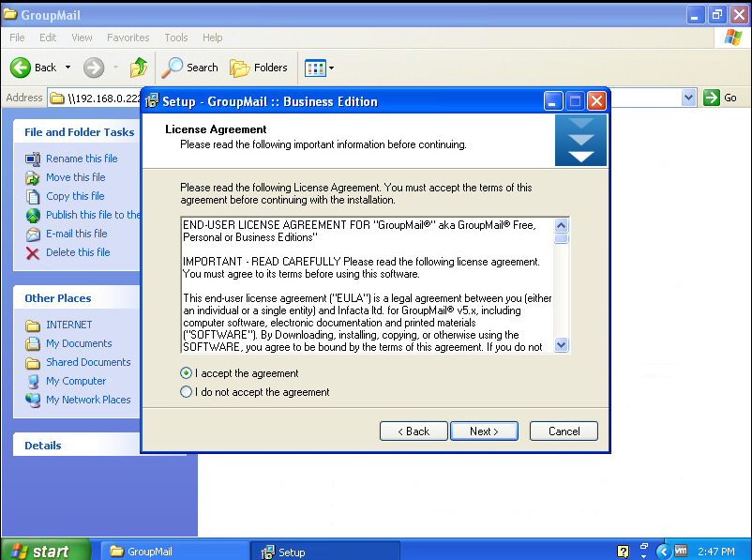Close the Setup dialog with red X
This screenshot has width=752, height=560.
point(596,101)
